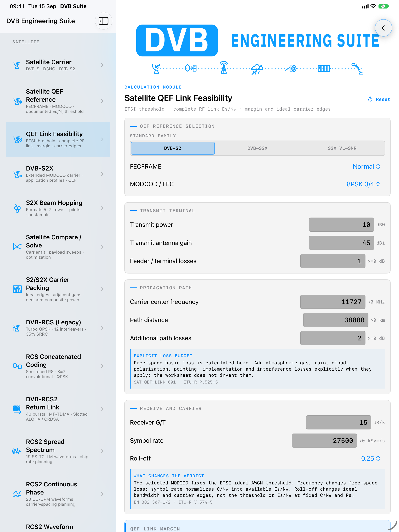Select DVB-S2 standard family segment
This screenshot has width=399, height=532.
pos(173,148)
